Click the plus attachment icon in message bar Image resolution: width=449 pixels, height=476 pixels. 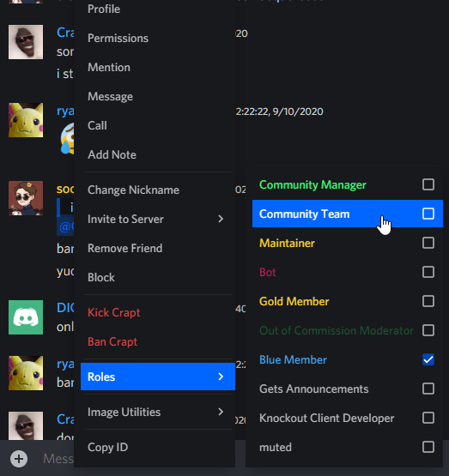coord(19,459)
